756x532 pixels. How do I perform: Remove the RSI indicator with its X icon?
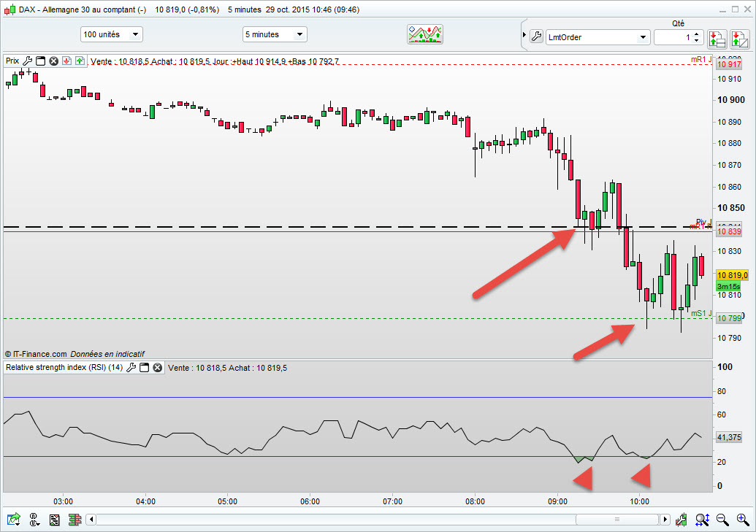[x=158, y=367]
